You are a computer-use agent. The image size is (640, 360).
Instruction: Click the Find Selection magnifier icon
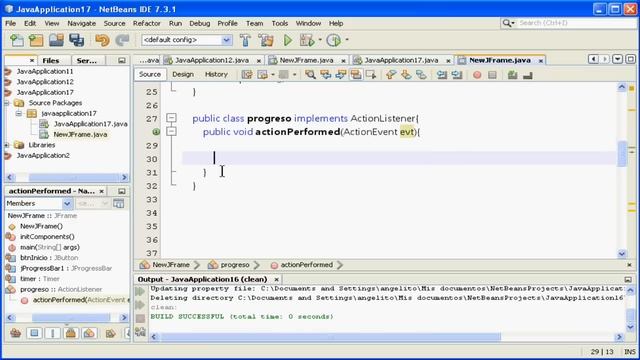pos(310,75)
